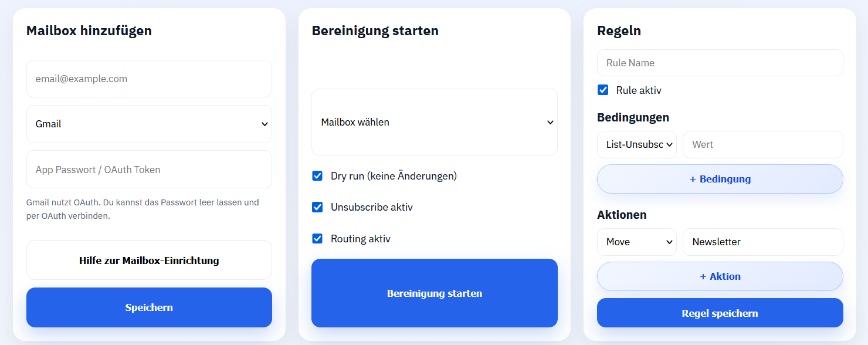Add an action with + Aktion
The height and width of the screenshot is (345, 868).
[720, 276]
